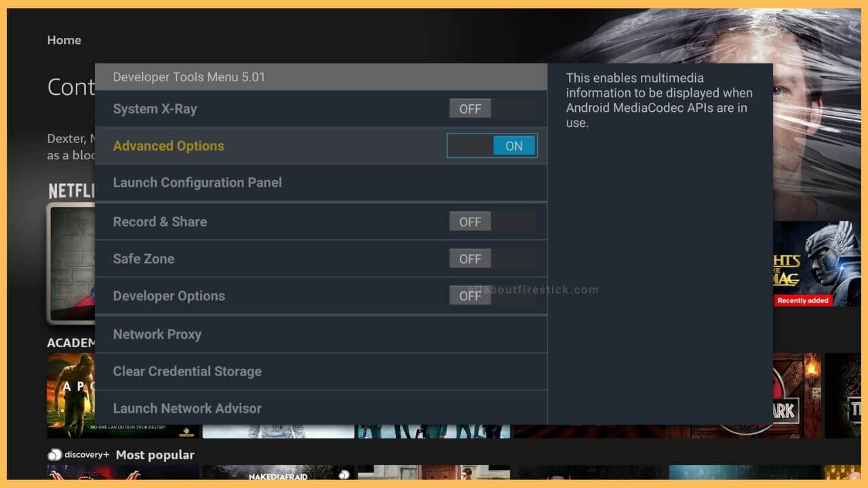Navigate to the Home menu item

64,40
